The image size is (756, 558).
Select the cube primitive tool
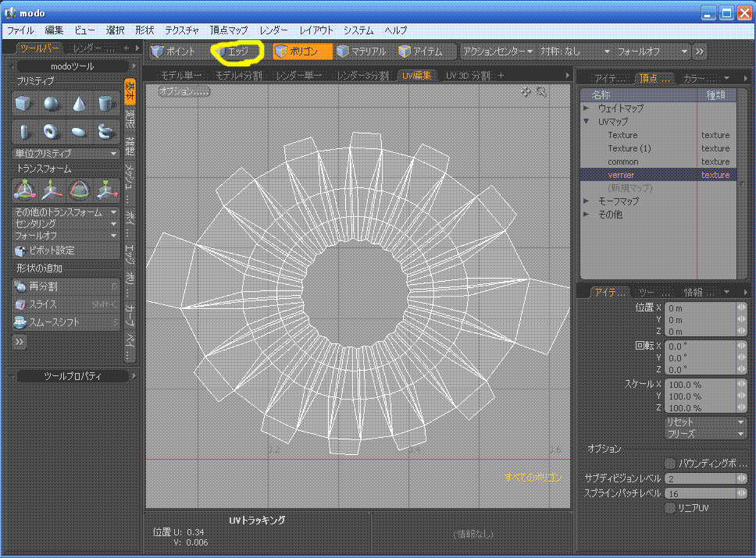coord(23,104)
